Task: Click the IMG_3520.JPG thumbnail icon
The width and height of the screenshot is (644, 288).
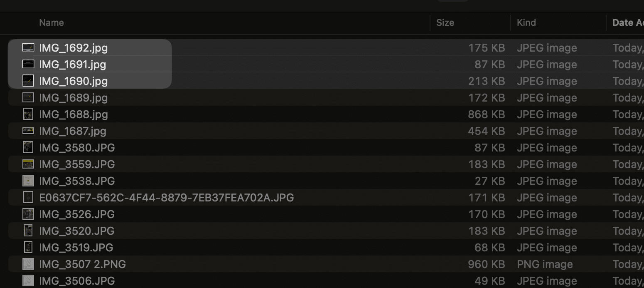Action: coord(28,231)
